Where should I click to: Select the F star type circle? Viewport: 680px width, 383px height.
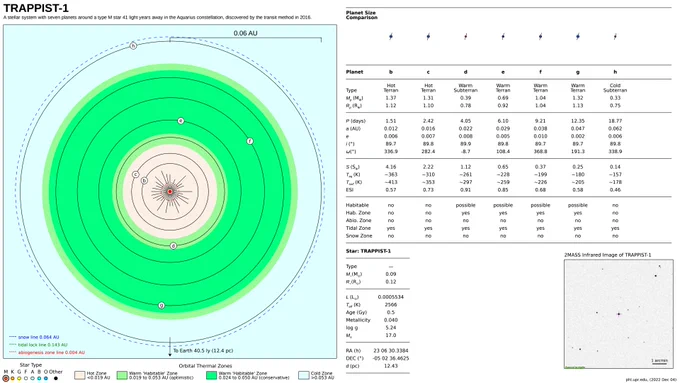[x=26, y=378]
